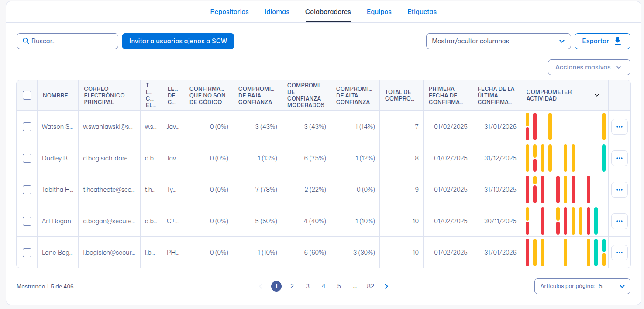Click the search magnifier icon
This screenshot has height=309, width=644.
(26, 41)
